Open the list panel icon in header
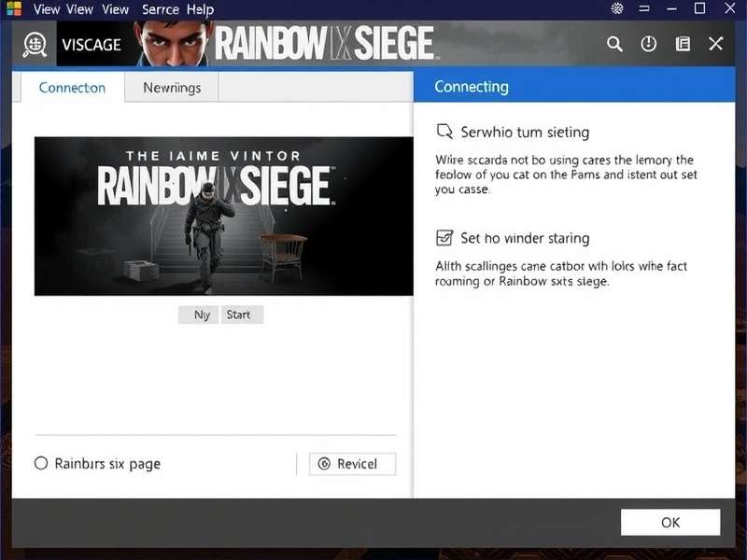 [683, 44]
